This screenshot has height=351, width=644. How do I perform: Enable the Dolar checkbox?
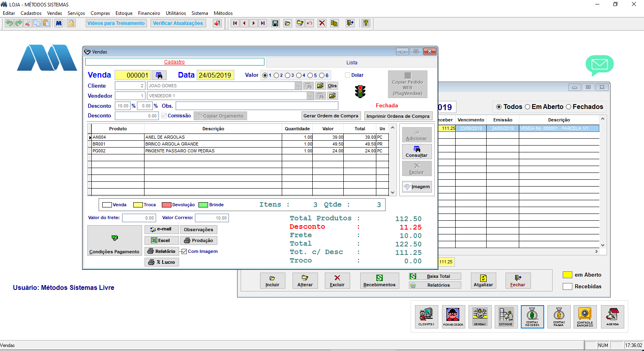[x=348, y=75]
